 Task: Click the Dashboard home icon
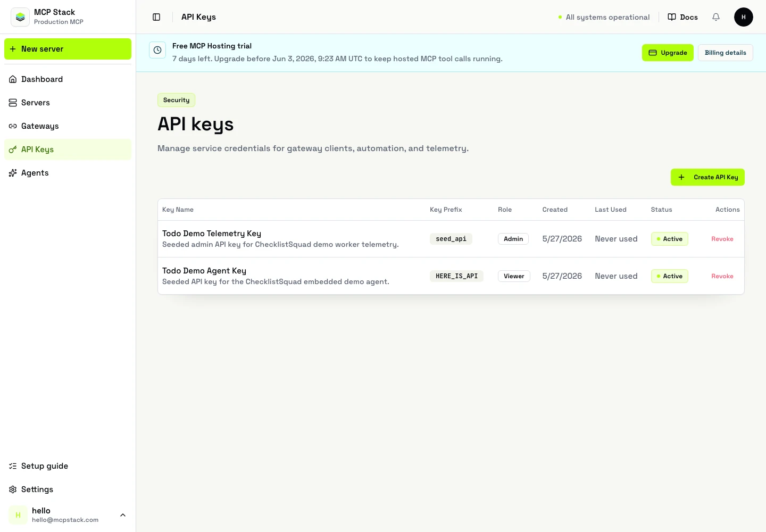13,79
